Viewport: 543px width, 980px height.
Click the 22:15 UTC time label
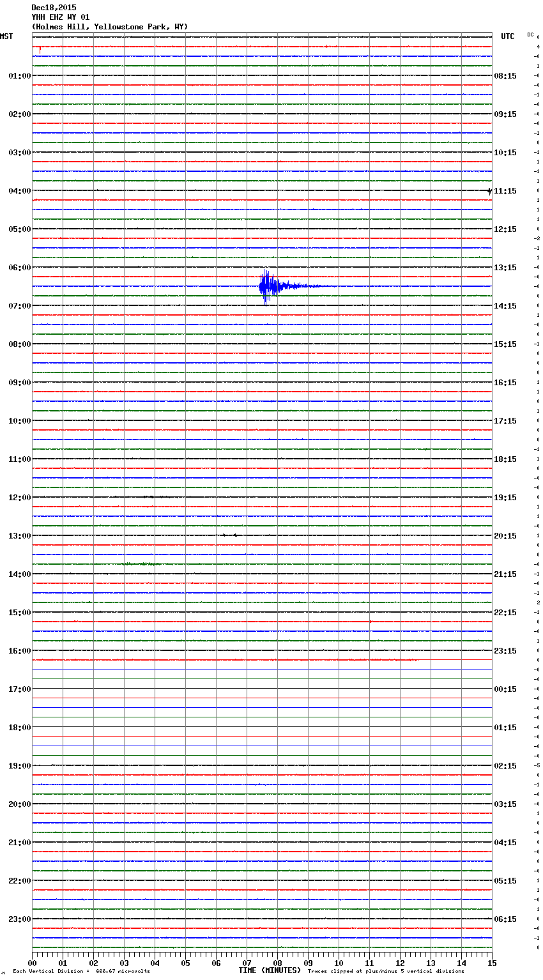pyautogui.click(x=505, y=613)
